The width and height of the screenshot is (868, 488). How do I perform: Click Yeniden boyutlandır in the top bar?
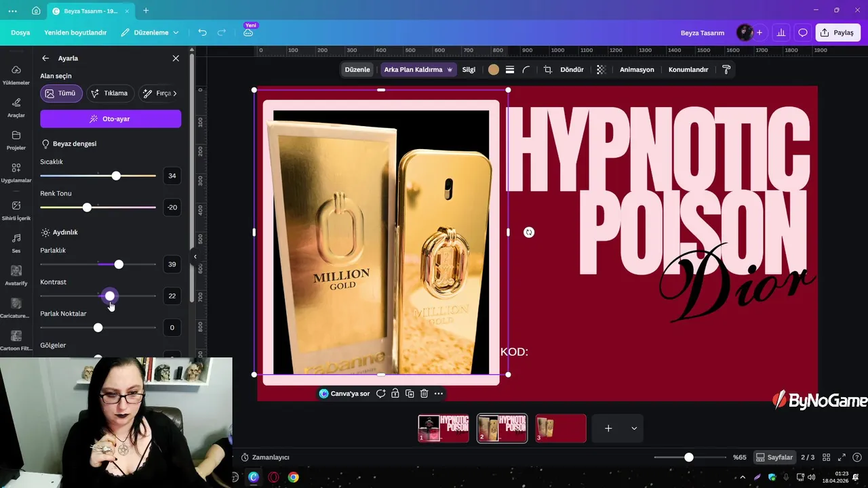pos(75,33)
